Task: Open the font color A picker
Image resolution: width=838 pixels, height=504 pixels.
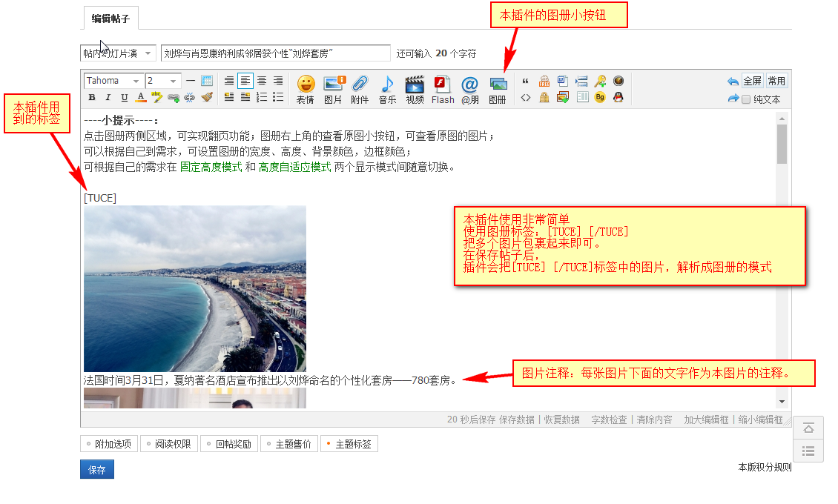Action: (141, 97)
